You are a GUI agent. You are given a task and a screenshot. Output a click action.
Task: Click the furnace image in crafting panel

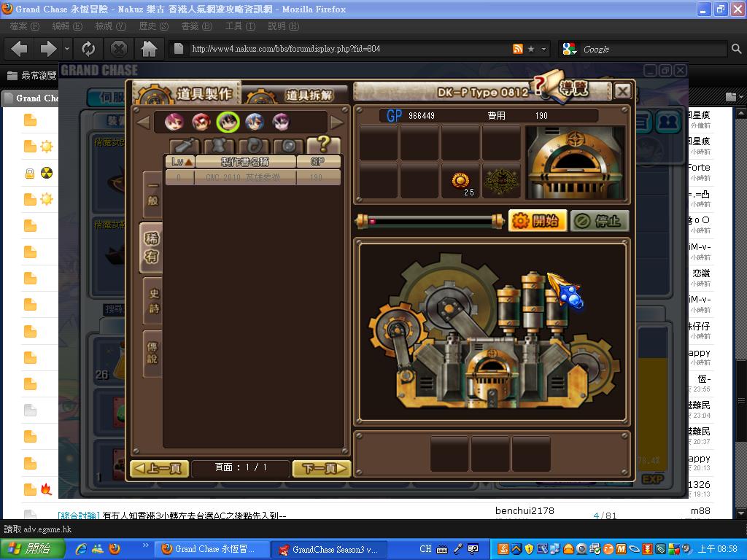pos(575,162)
